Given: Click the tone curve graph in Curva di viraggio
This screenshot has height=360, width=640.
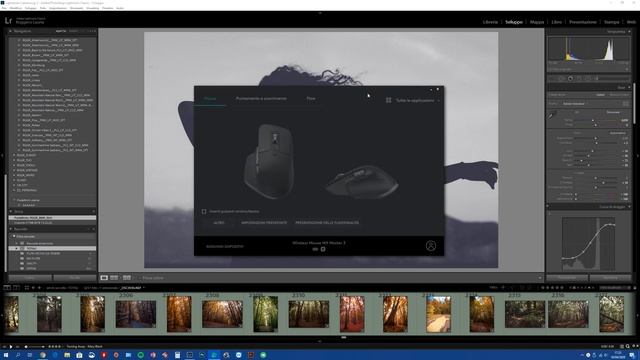Looking at the screenshot, I should [x=588, y=244].
